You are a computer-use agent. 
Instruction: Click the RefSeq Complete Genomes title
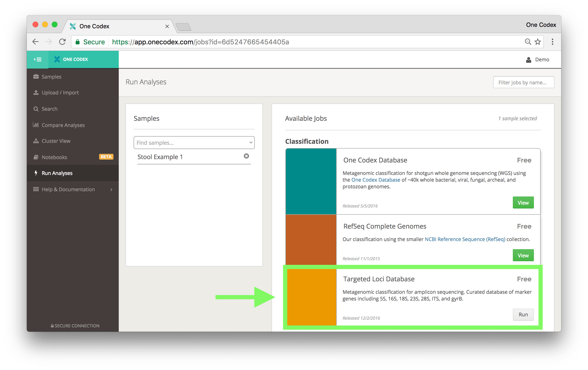pyautogui.click(x=385, y=226)
